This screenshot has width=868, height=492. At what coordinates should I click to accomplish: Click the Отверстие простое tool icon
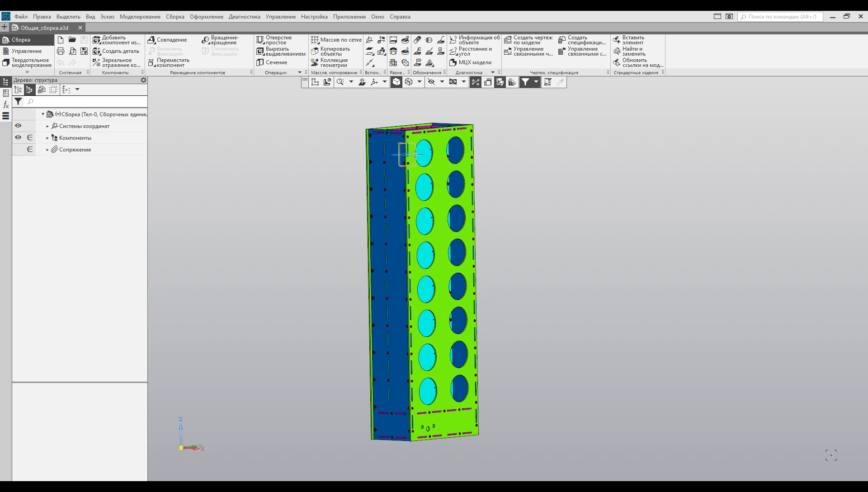pyautogui.click(x=260, y=40)
